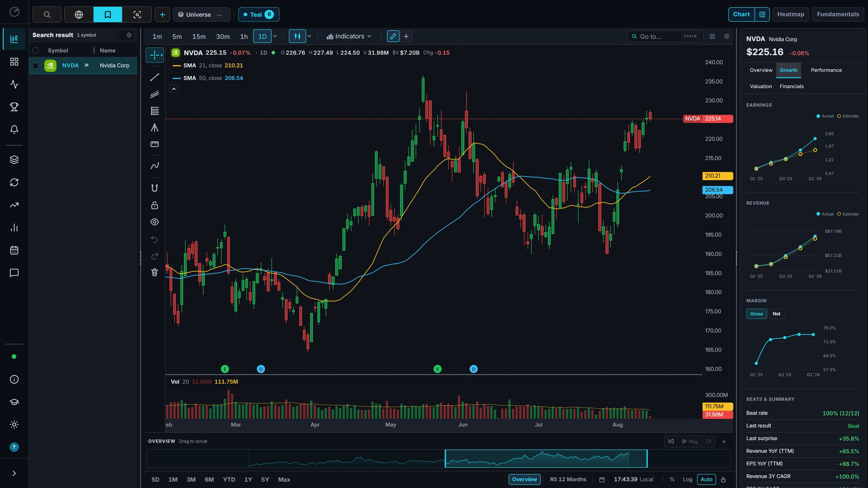868x488 pixels.
Task: Click in the Go to search field
Action: point(665,36)
